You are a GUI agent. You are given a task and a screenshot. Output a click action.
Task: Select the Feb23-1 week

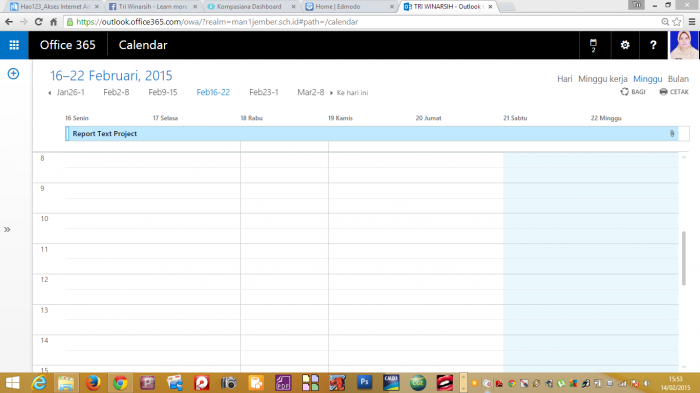[263, 92]
